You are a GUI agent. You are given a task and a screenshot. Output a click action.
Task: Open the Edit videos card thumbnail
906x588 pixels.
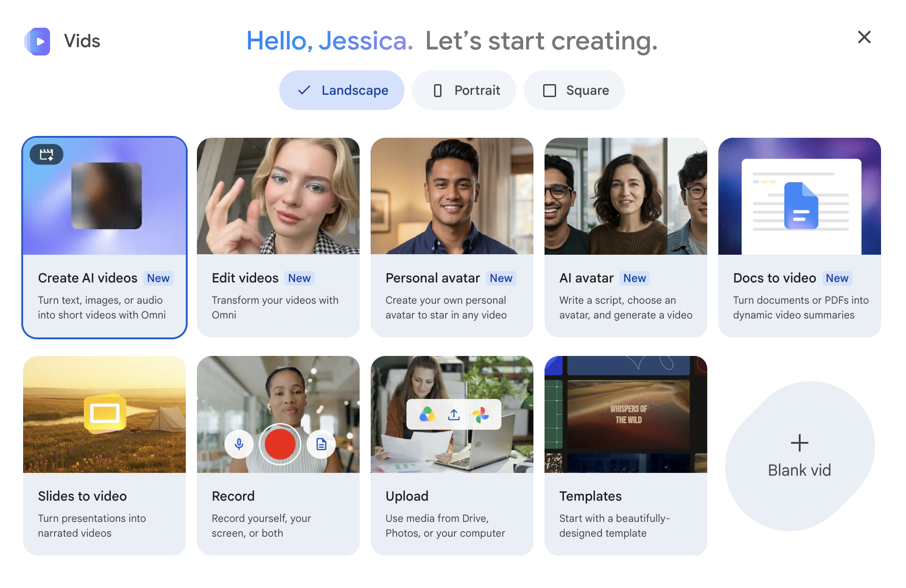(278, 196)
